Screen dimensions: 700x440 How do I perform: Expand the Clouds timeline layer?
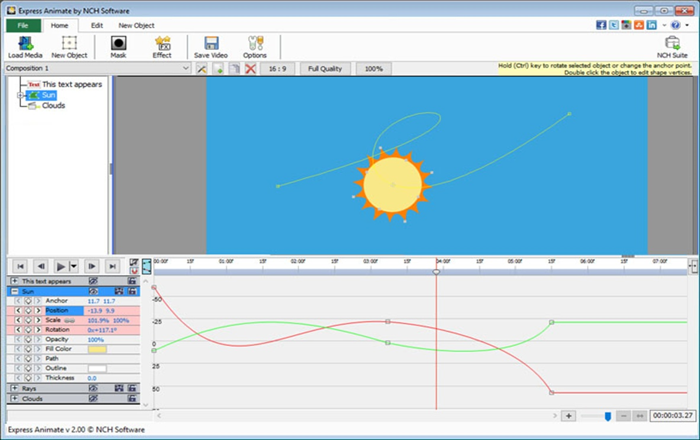click(14, 398)
